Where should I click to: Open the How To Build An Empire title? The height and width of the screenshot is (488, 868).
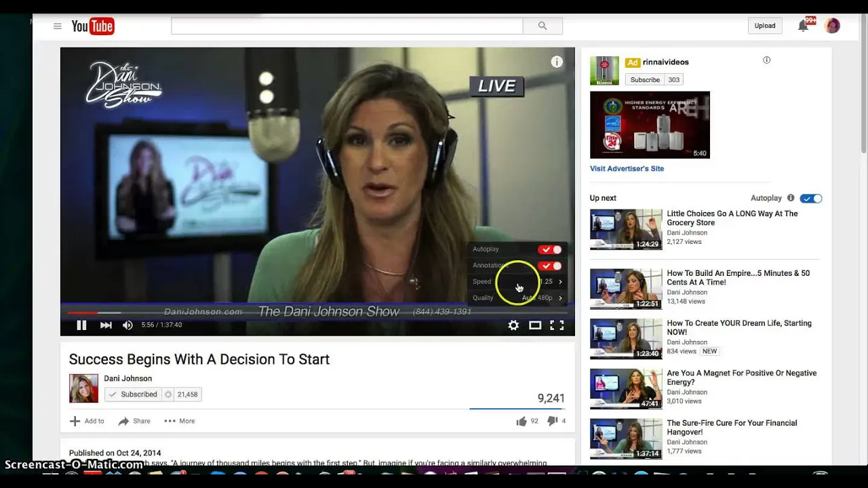click(x=738, y=278)
